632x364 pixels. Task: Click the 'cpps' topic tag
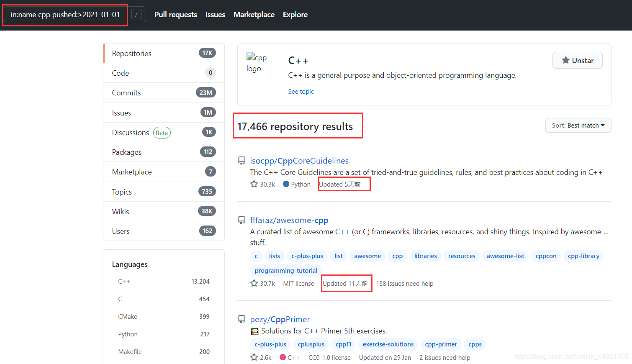(x=475, y=344)
